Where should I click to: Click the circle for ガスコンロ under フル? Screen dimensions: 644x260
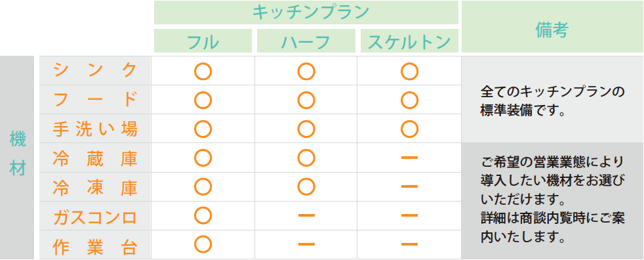pyautogui.click(x=203, y=215)
